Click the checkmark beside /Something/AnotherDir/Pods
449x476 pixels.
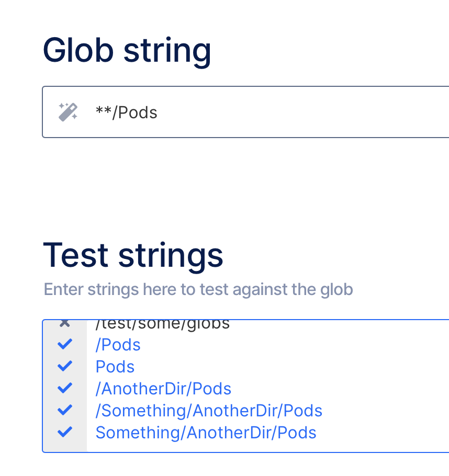pos(65,410)
